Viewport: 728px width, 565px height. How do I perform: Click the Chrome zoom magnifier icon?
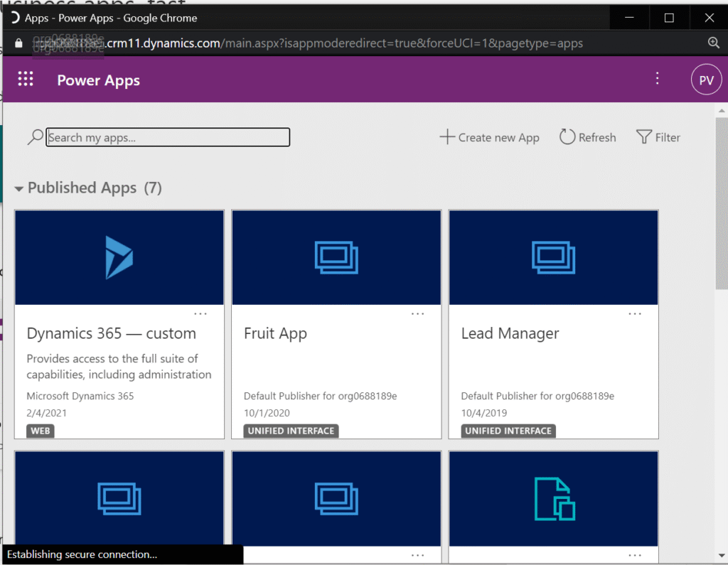click(714, 43)
